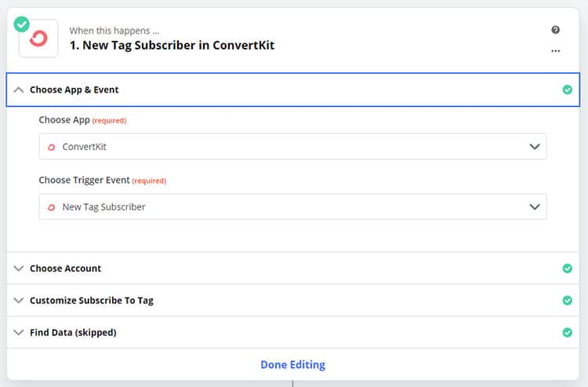Screen dimensions: 588x387
Task: Click the green checkmark badge on the app logo
Action: click(x=22, y=24)
